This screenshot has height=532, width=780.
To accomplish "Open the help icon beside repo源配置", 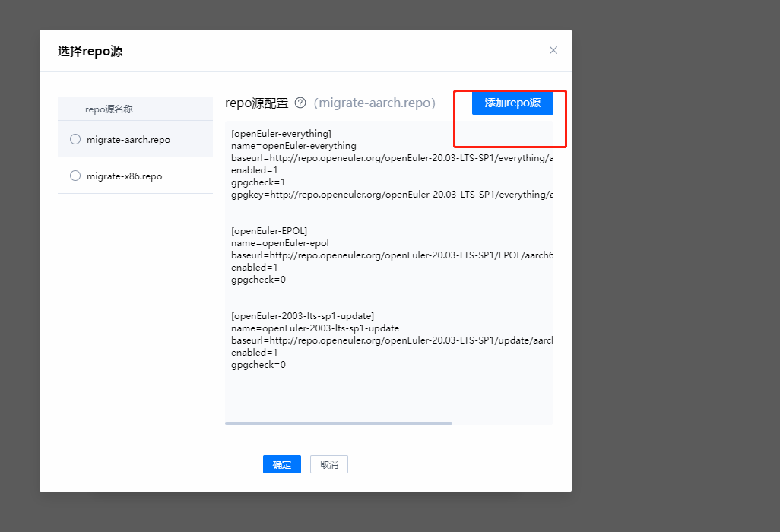I will [x=300, y=103].
